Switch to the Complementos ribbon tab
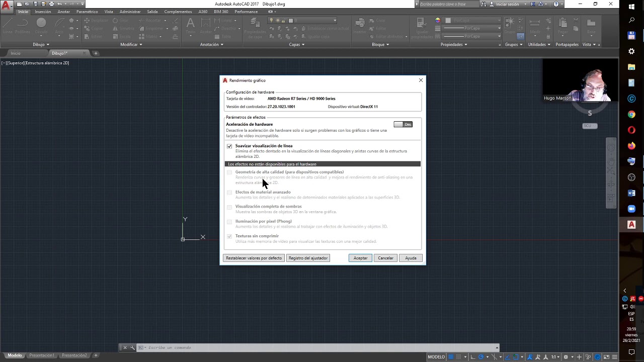Screen dimensions: 644x362 pos(178,12)
